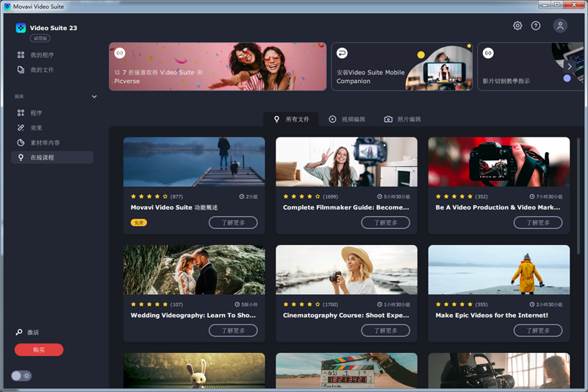Open the Movavi Video Suite 功能概述 thumbnail
This screenshot has width=588, height=392.
pos(194,162)
